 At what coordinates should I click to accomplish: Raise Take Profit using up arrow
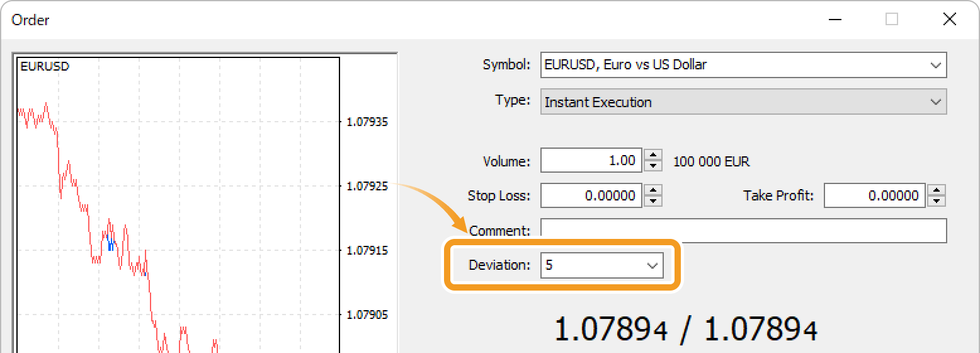point(938,190)
